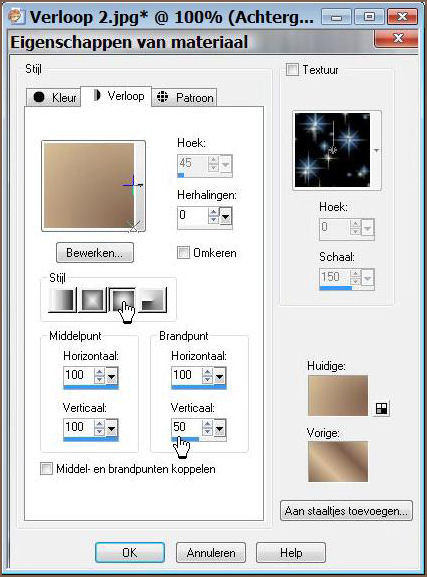Click the Patroon tab's dotted pattern icon
Image resolution: width=427 pixels, height=577 pixels.
pos(162,97)
